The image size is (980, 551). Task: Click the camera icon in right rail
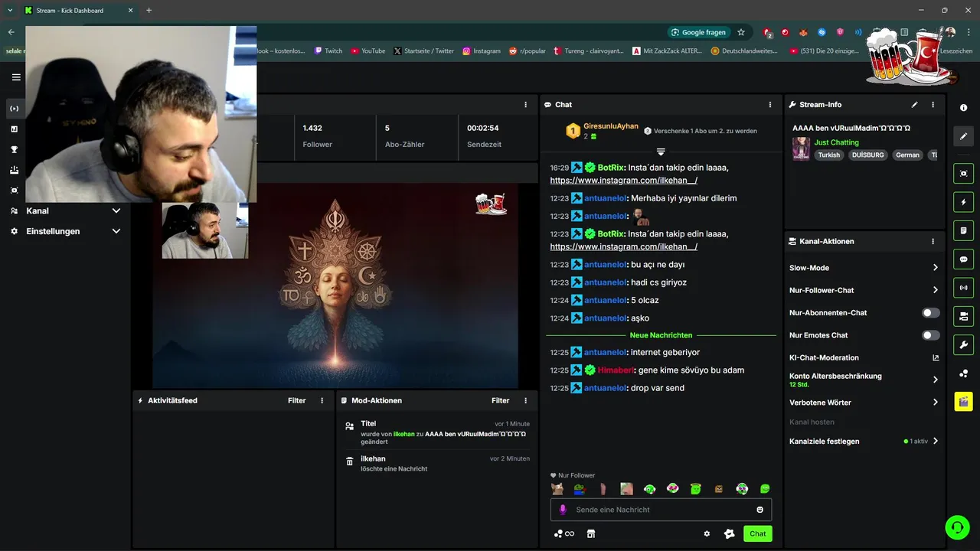pyautogui.click(x=963, y=316)
